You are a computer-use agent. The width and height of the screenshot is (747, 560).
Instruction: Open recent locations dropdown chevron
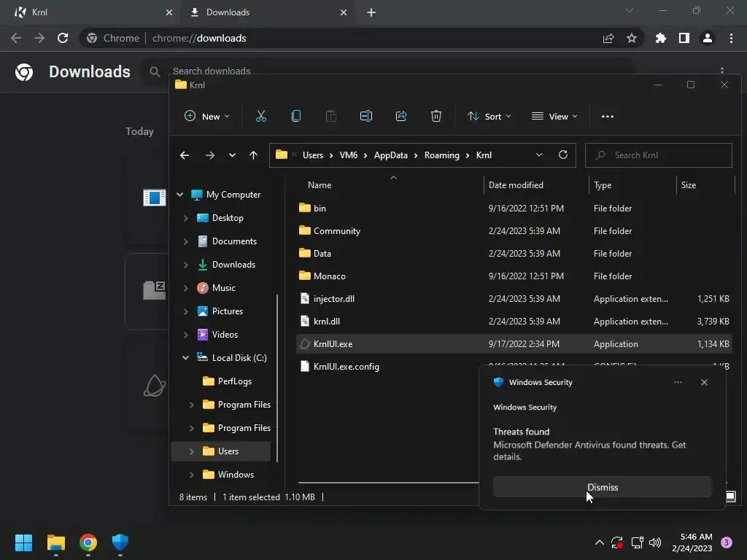click(232, 155)
